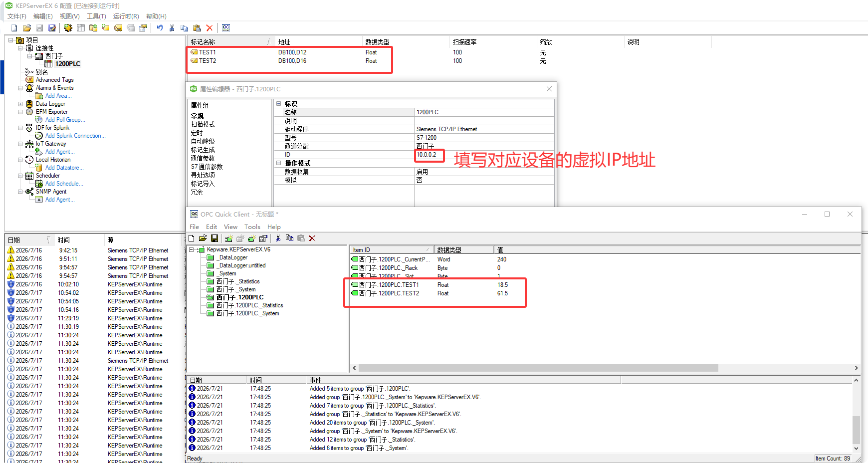Click the TEST1 tag icon in tag list
This screenshot has width=868, height=463.
point(194,52)
